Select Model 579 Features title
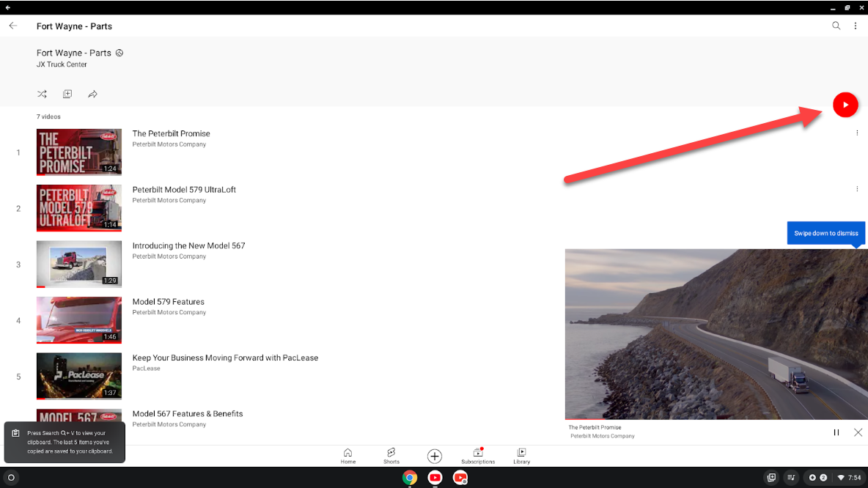Image resolution: width=868 pixels, height=488 pixels. (169, 302)
